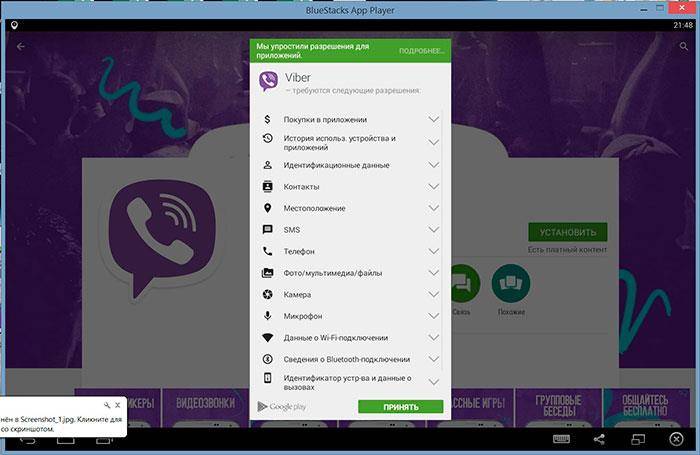700x455 pixels.
Task: Click the share icon in bottom bar
Action: pyautogui.click(x=599, y=439)
